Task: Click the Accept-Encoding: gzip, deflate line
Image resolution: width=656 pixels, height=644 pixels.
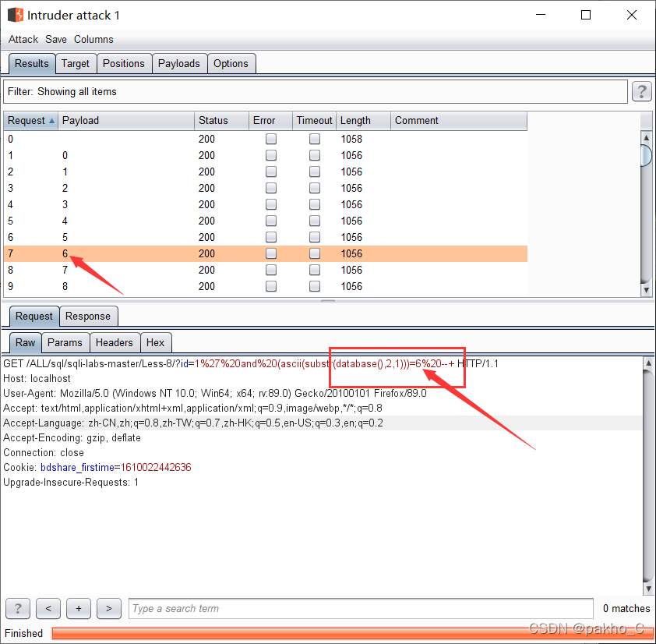Action: point(72,437)
